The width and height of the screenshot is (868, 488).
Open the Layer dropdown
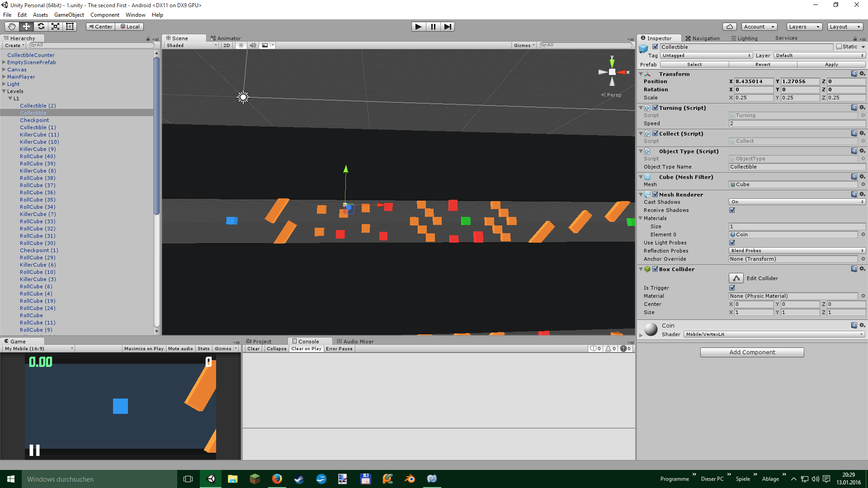coord(820,56)
